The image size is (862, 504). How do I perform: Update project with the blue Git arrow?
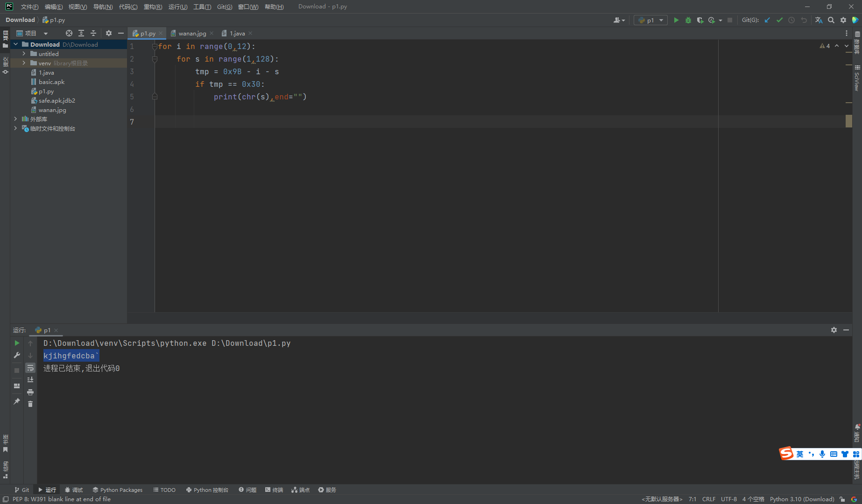[x=767, y=20]
